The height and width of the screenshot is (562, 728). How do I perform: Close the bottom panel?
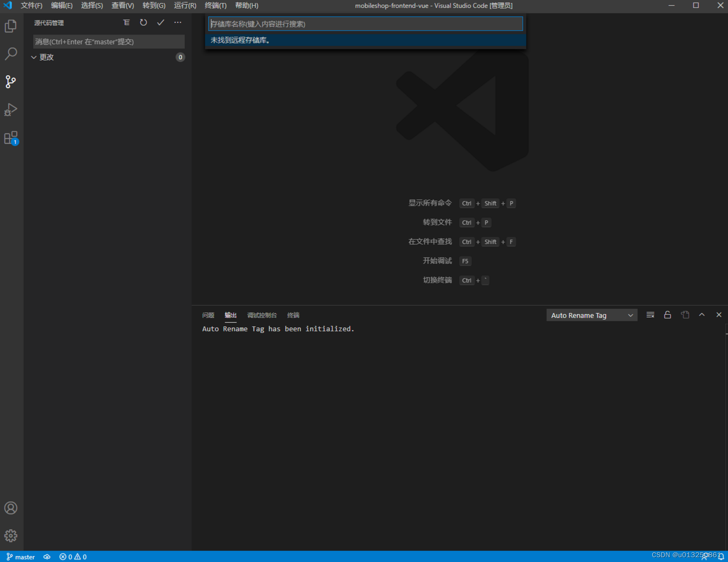coord(719,315)
